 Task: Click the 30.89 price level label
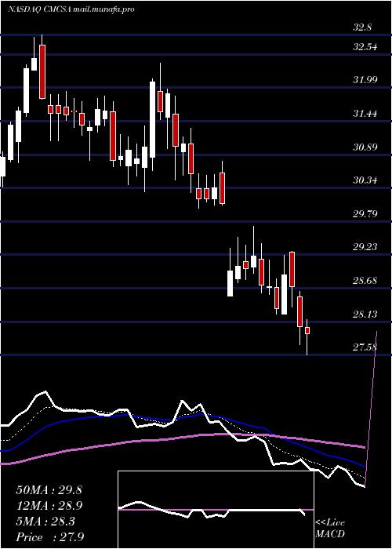click(x=365, y=147)
